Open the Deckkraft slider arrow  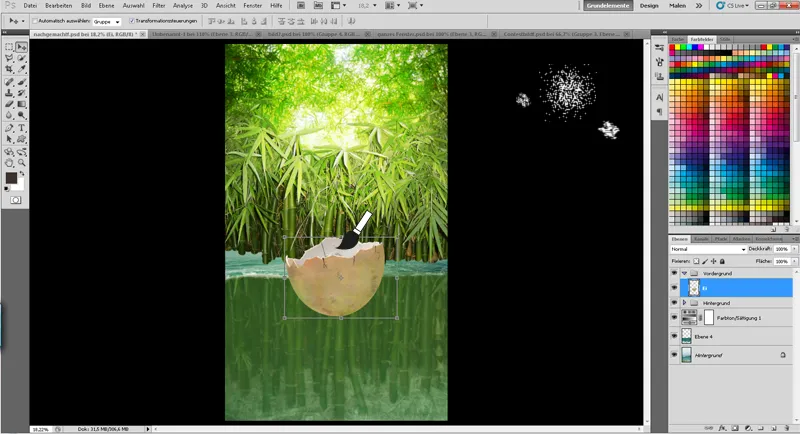tap(794, 249)
